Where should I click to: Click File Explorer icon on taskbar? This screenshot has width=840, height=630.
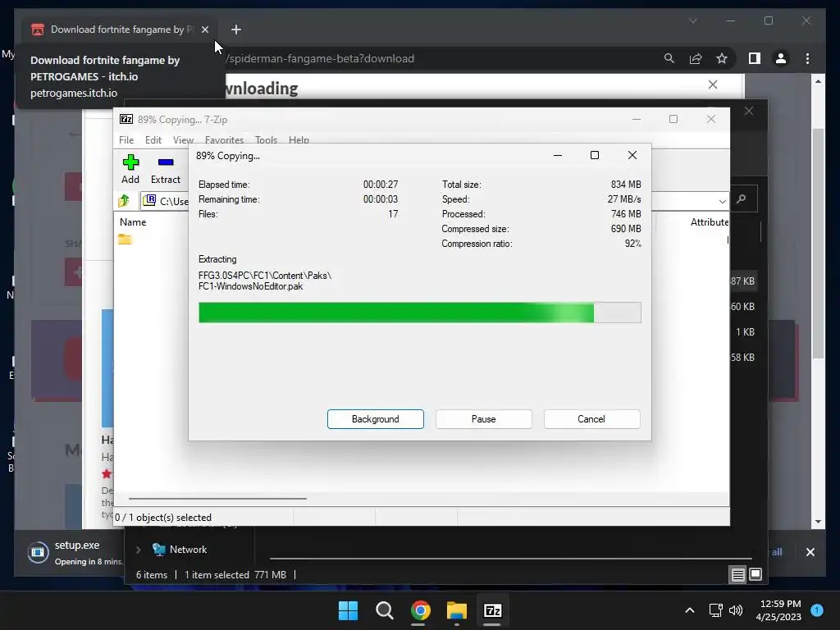[x=457, y=610]
